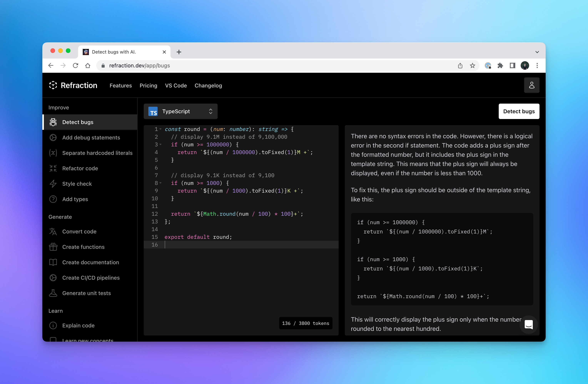Click the Add types question mark icon

53,199
